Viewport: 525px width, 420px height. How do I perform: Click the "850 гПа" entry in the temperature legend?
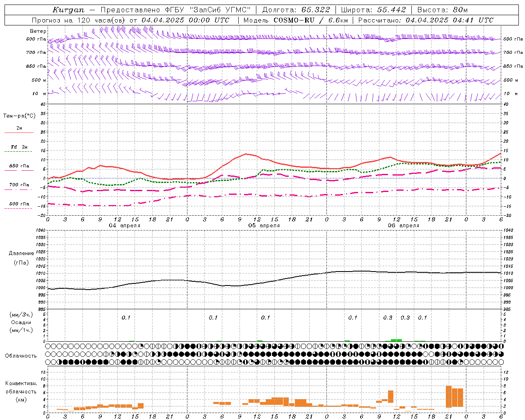tap(19, 166)
